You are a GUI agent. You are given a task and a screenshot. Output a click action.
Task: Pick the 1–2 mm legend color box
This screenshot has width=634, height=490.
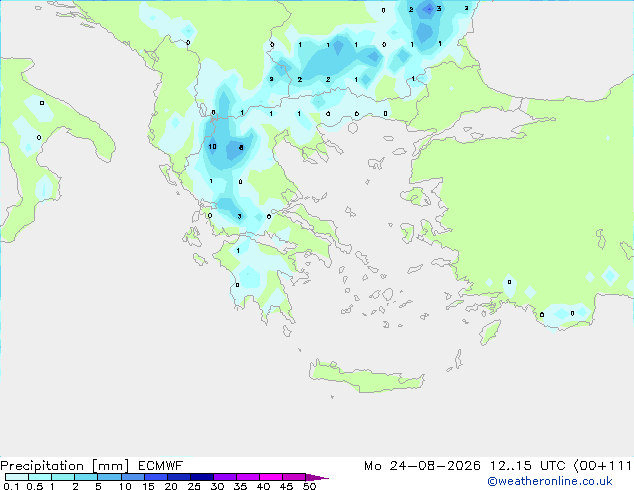click(x=63, y=477)
